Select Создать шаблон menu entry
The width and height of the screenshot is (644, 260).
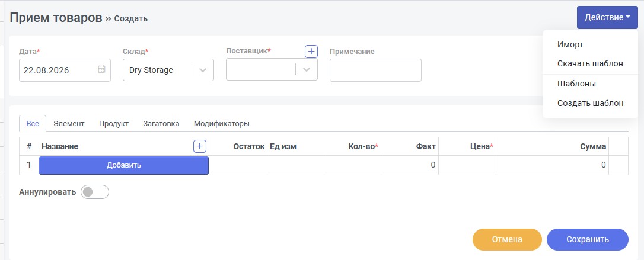(x=590, y=103)
